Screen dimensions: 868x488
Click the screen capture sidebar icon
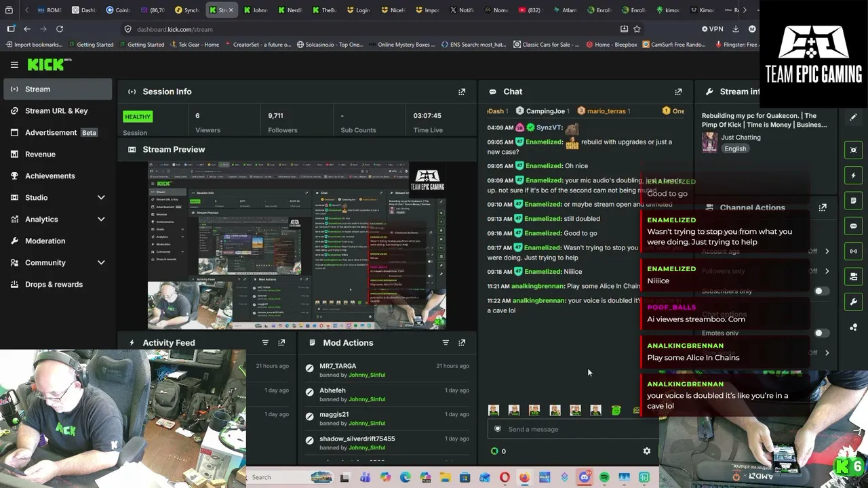point(853,150)
